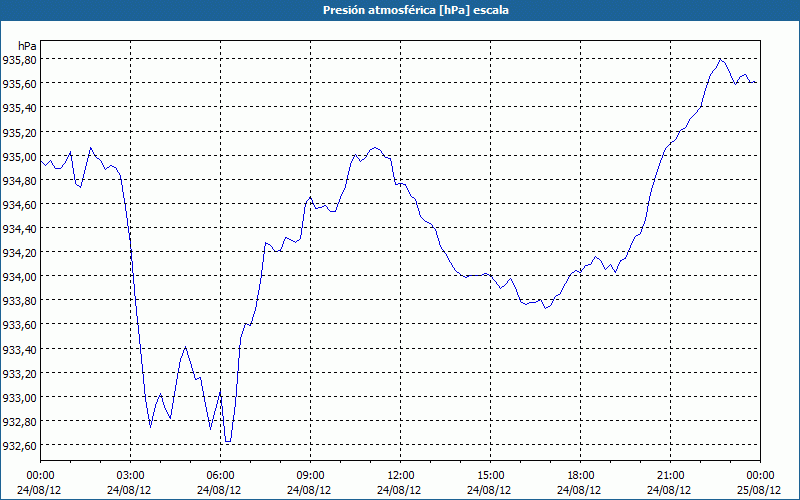
Task: Pick the 935,00 axis label
Action: [19, 156]
